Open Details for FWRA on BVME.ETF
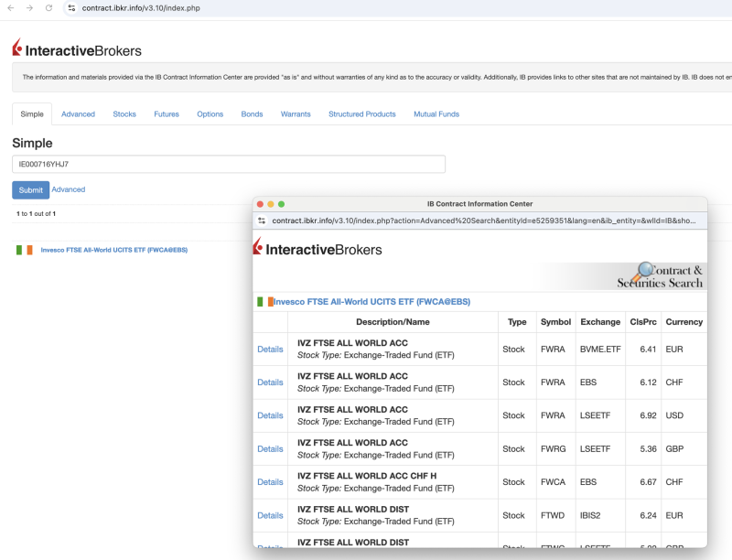 point(270,349)
